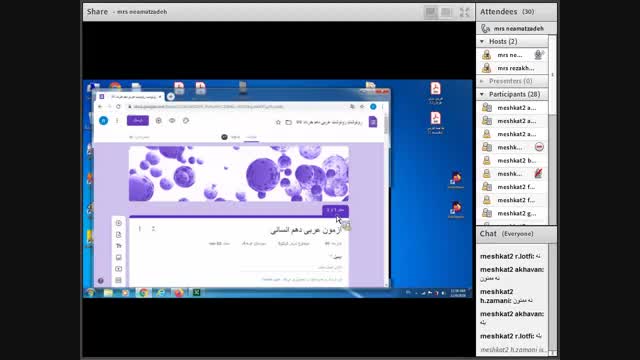Open the customize theme palette icon
This screenshot has height=360, width=640.
coord(186,121)
